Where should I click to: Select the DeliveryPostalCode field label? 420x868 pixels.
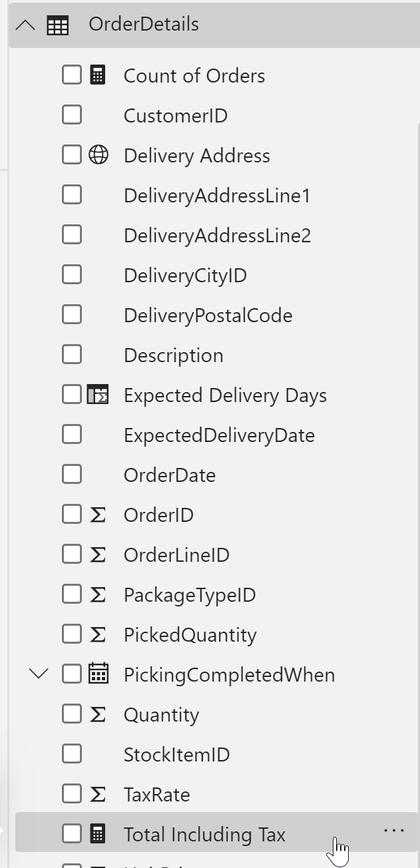click(x=208, y=316)
